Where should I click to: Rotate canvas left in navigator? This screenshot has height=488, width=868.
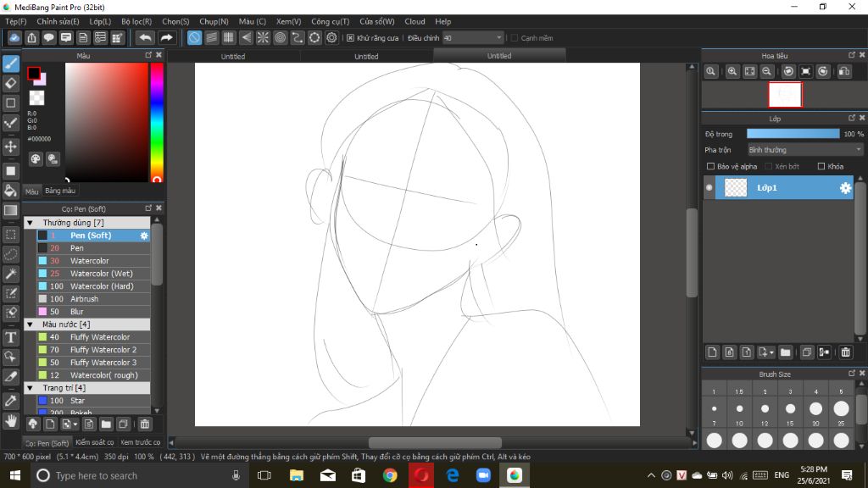click(x=788, y=71)
